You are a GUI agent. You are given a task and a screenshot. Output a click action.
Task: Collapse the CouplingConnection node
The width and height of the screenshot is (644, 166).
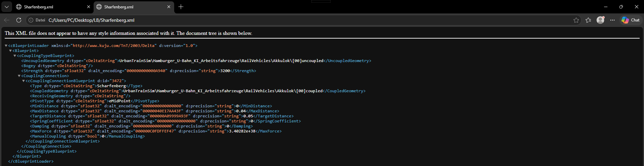19,76
